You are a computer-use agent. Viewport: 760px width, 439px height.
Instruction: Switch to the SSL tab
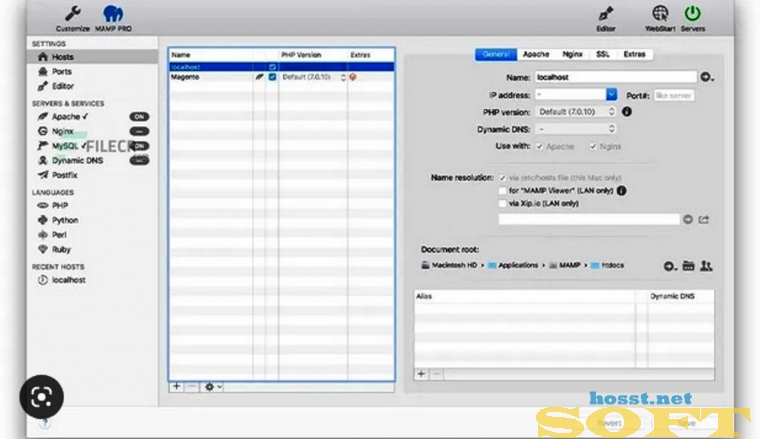point(602,54)
